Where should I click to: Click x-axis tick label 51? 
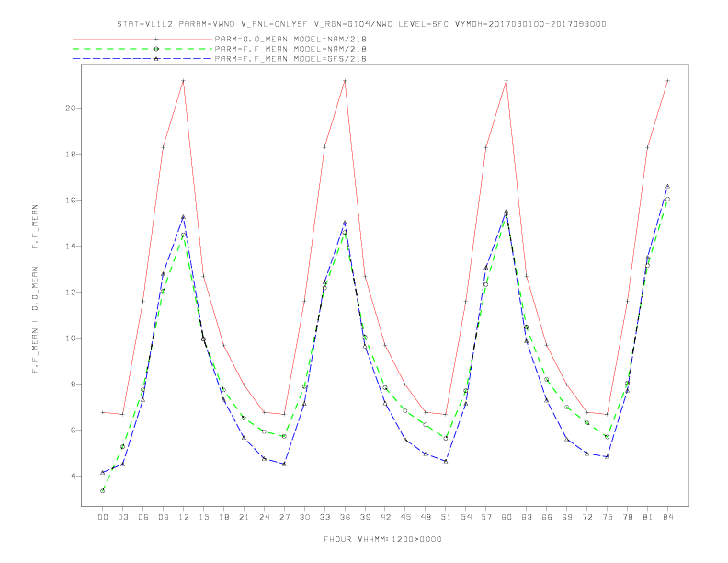(x=446, y=517)
